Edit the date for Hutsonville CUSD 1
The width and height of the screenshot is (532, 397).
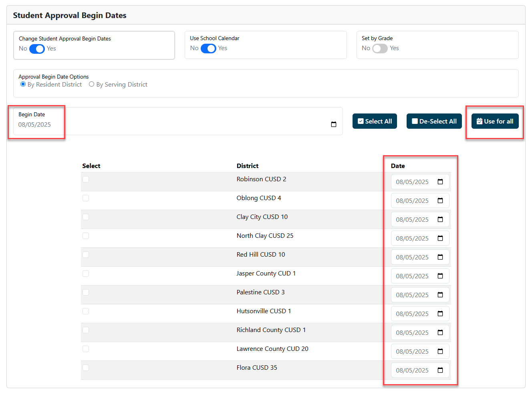[420, 314]
